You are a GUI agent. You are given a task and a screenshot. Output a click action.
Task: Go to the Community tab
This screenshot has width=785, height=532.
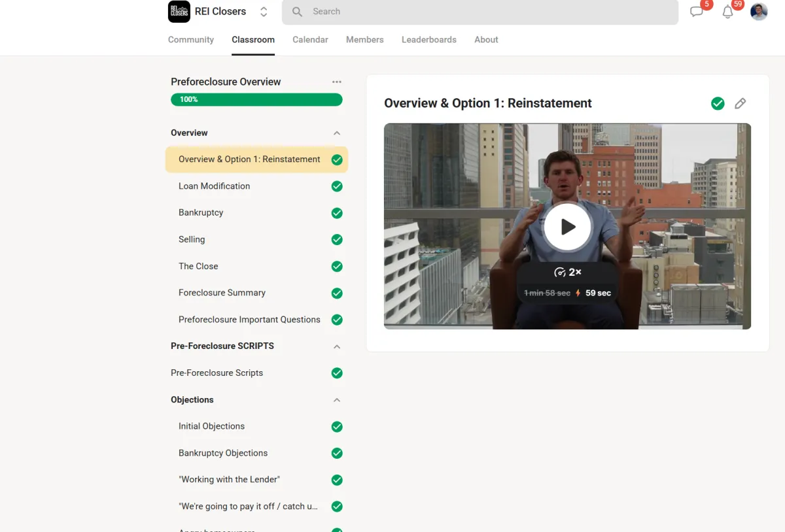point(191,40)
